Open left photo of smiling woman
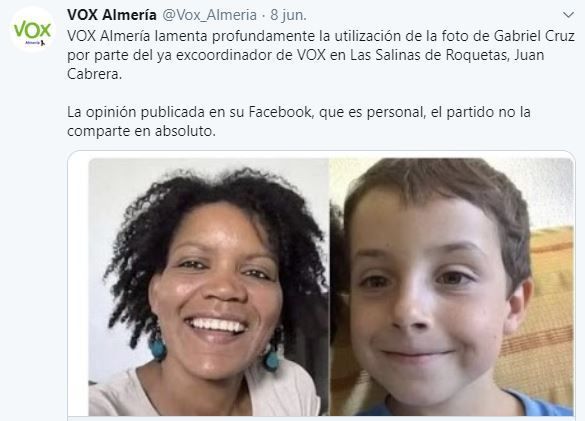 209,287
